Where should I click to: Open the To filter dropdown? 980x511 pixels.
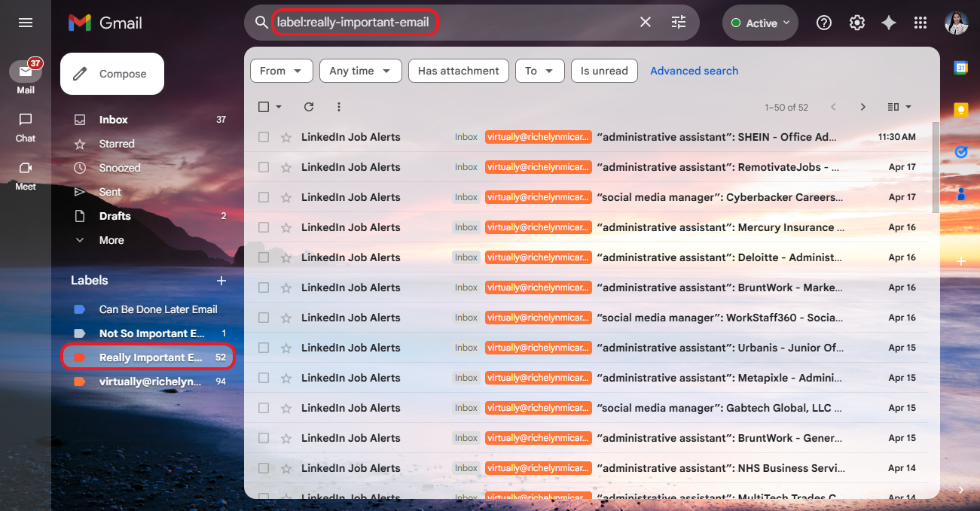pos(539,71)
